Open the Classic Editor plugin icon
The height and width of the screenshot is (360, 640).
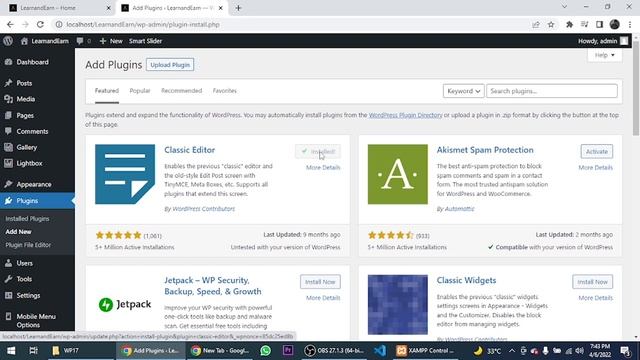pyautogui.click(x=125, y=174)
